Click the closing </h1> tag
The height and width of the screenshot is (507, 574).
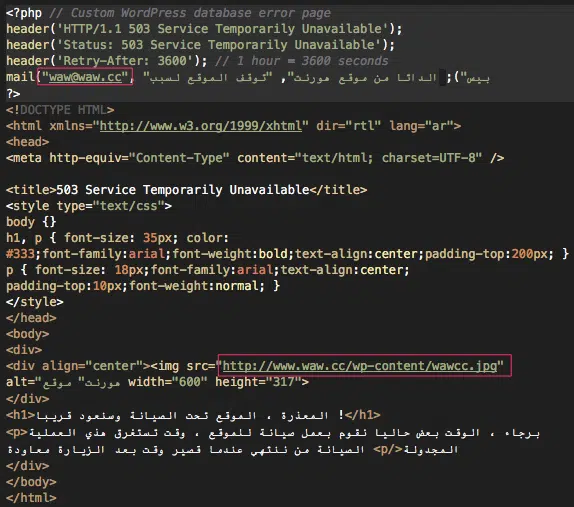point(362,415)
